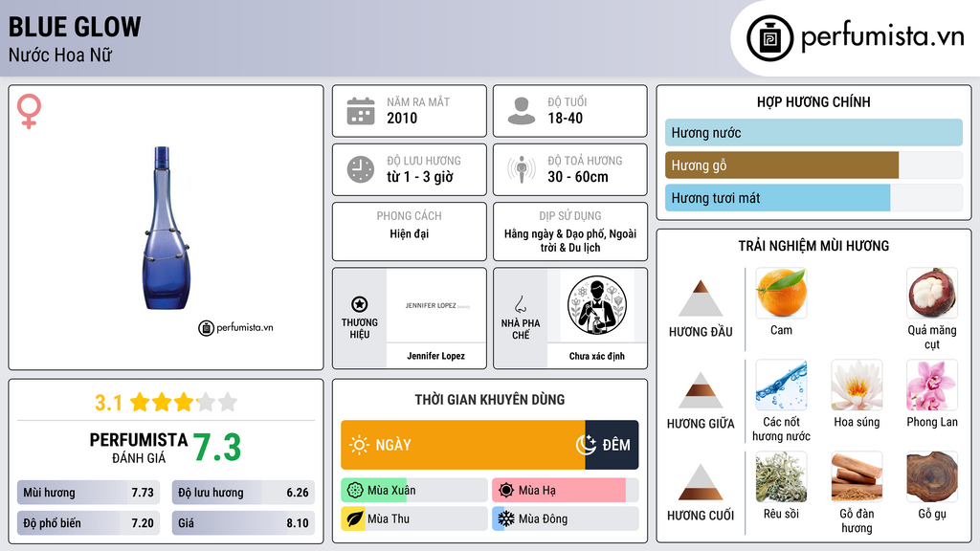Image resolution: width=980 pixels, height=551 pixels.
Task: Click the Hương giữa pyramid icon
Action: tap(701, 390)
